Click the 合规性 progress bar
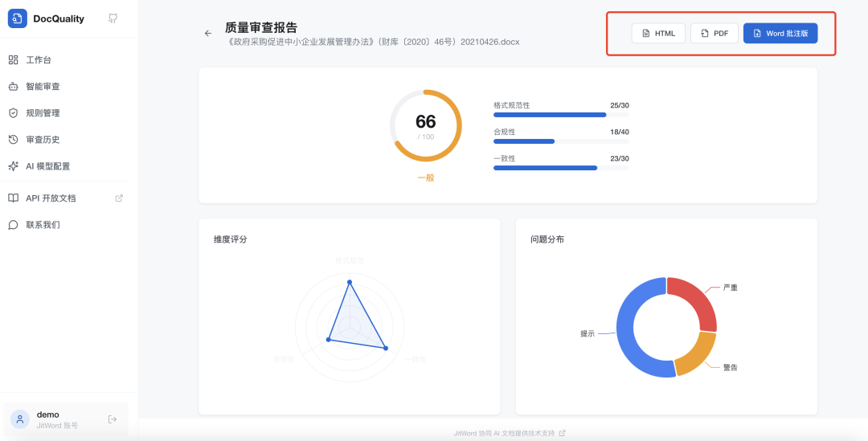 (561, 141)
